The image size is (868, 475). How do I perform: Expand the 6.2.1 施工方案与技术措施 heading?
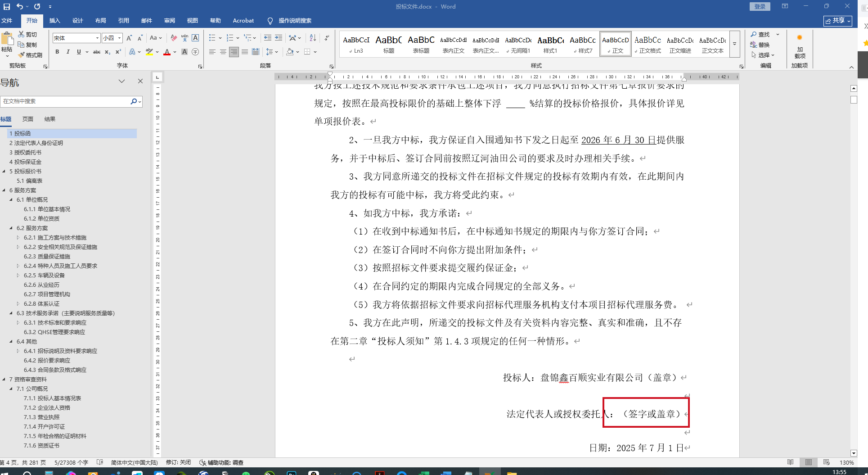click(18, 238)
